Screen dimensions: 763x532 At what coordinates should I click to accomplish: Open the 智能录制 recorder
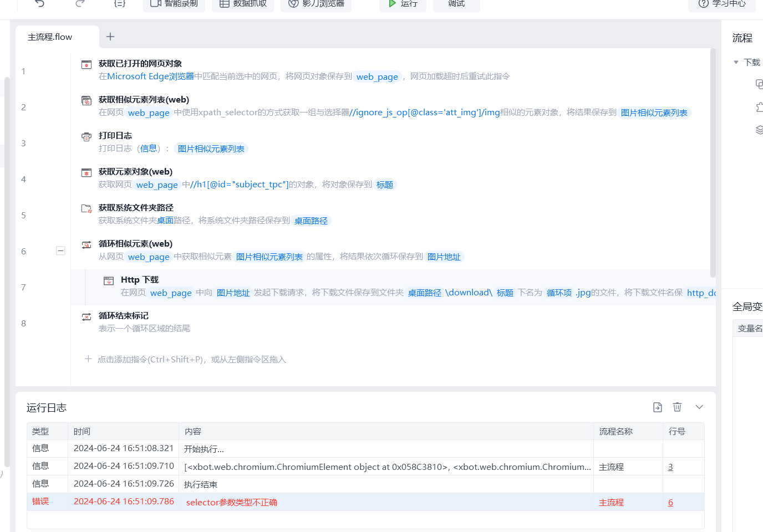[x=174, y=4]
